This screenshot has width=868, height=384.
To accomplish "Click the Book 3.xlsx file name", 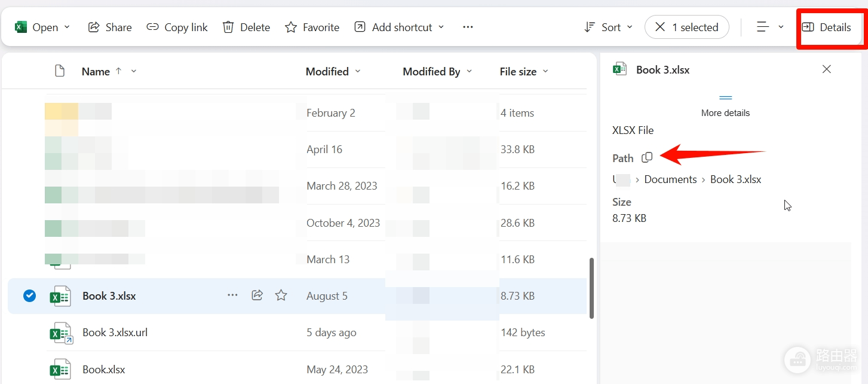I will [109, 296].
